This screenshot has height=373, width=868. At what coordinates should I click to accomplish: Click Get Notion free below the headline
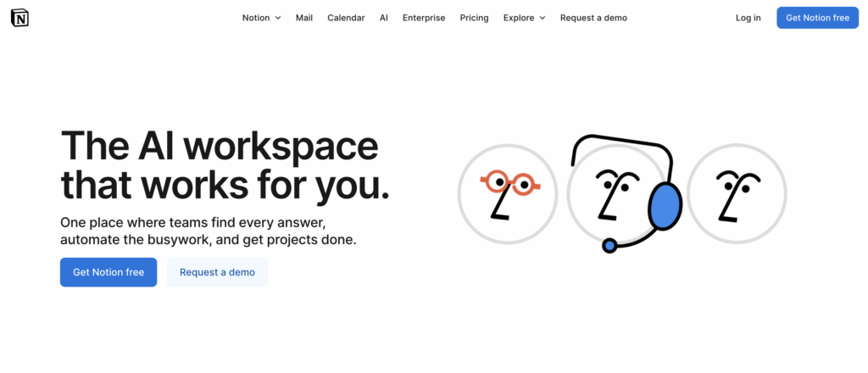point(108,272)
